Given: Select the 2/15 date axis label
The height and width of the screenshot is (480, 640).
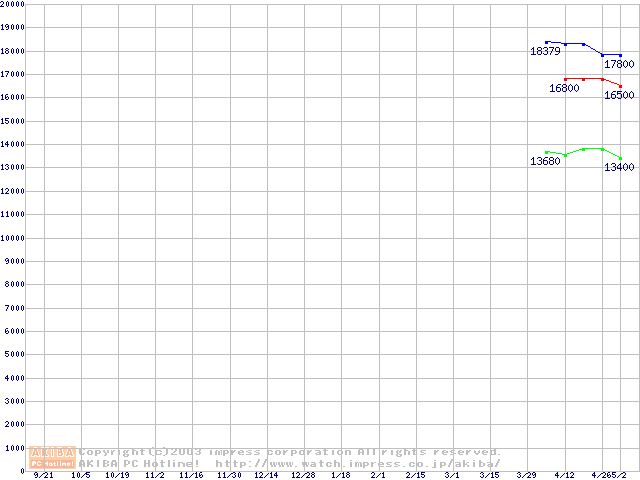Looking at the screenshot, I should [415, 475].
